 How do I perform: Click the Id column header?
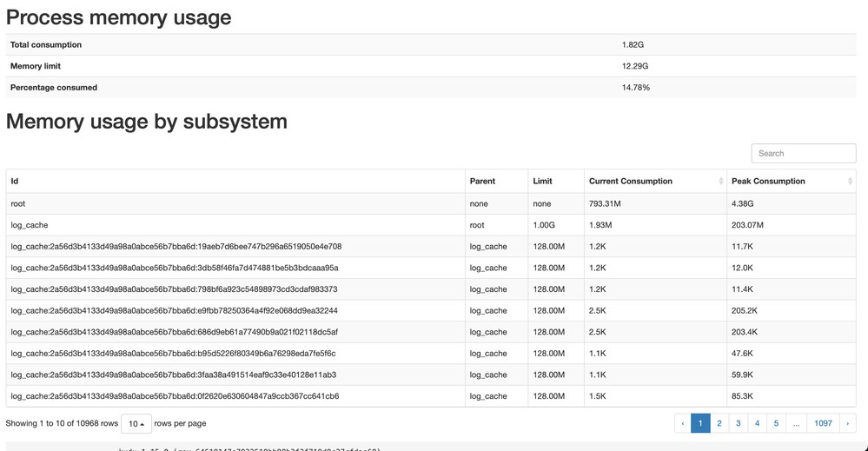click(15, 182)
